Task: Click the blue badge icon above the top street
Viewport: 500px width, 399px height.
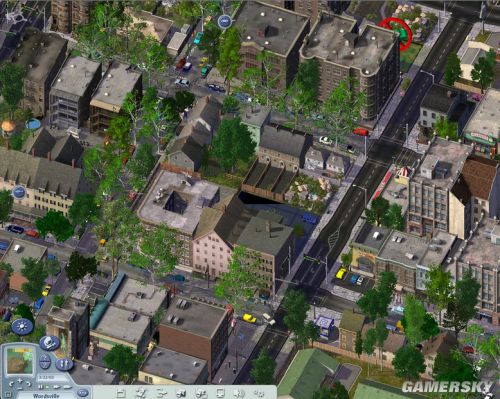Action: (225, 22)
